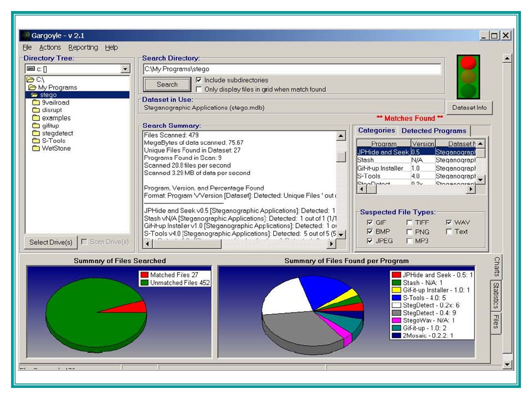The height and width of the screenshot is (399, 532).
Task: Click Search Summary scroll up arrow
Action: [341, 136]
